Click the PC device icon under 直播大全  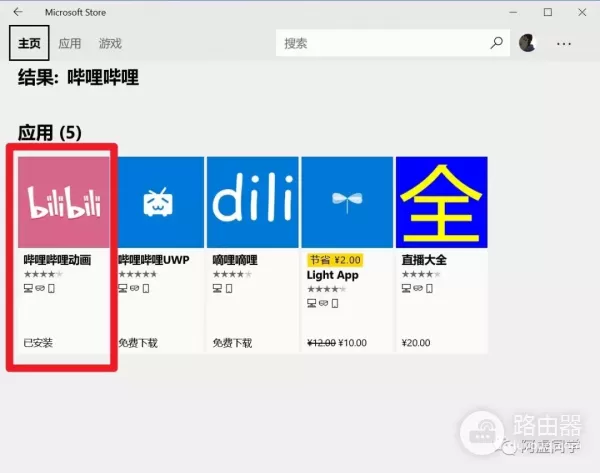coord(406,288)
